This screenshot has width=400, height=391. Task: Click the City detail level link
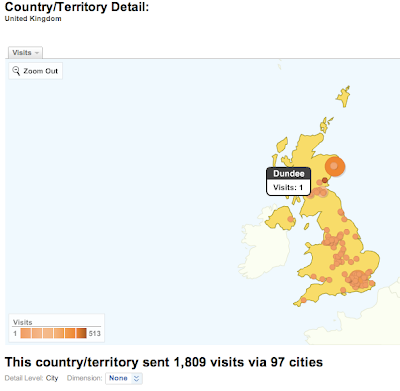coord(52,378)
